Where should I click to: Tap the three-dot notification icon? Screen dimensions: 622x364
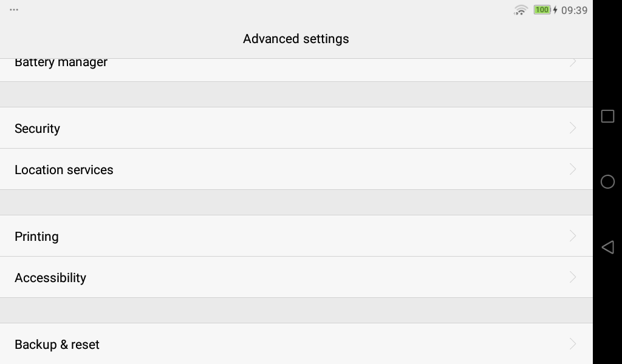click(14, 10)
